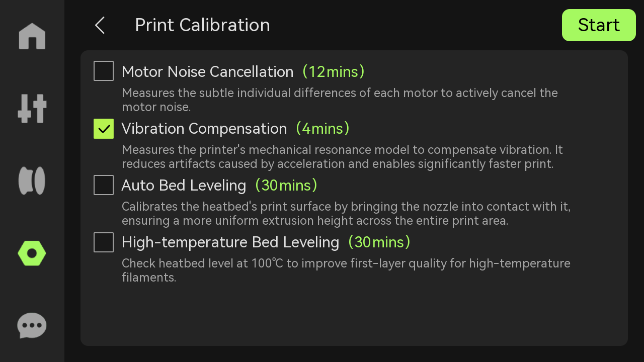The image size is (644, 362).
Task: Uncheck Vibration Compensation checkbox
Action: [x=104, y=129]
